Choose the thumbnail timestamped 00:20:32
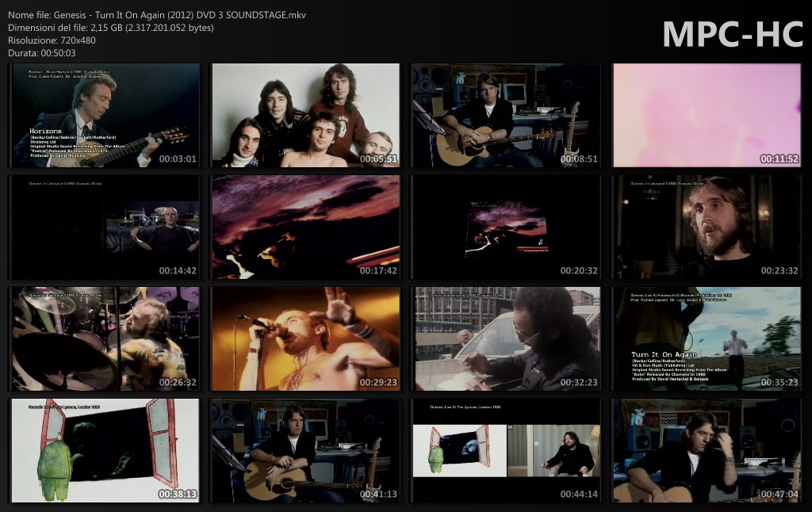812x512 pixels. (x=506, y=227)
